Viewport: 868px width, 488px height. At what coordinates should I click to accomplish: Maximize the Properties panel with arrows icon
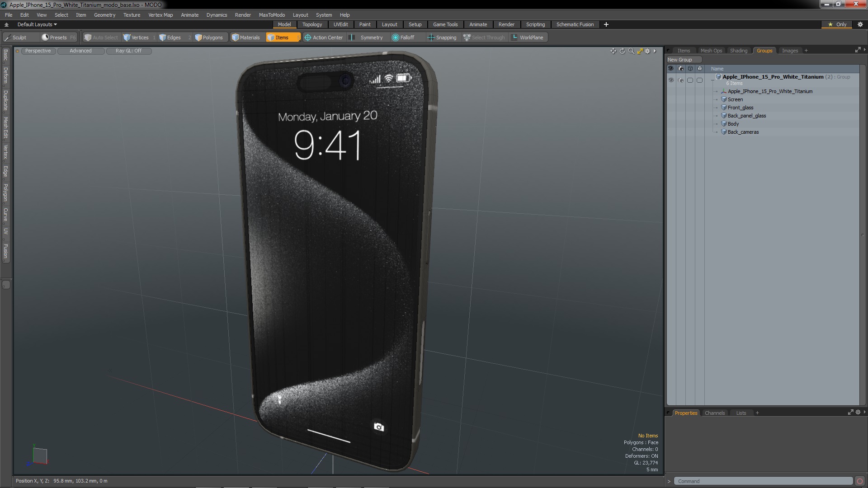(x=850, y=412)
